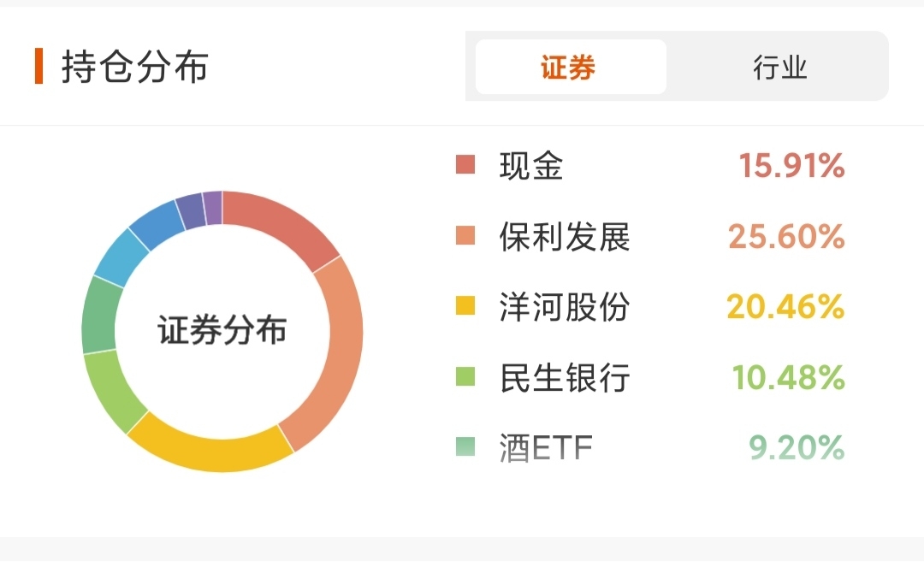Click the 证券分布 donut chart center

pos(222,331)
